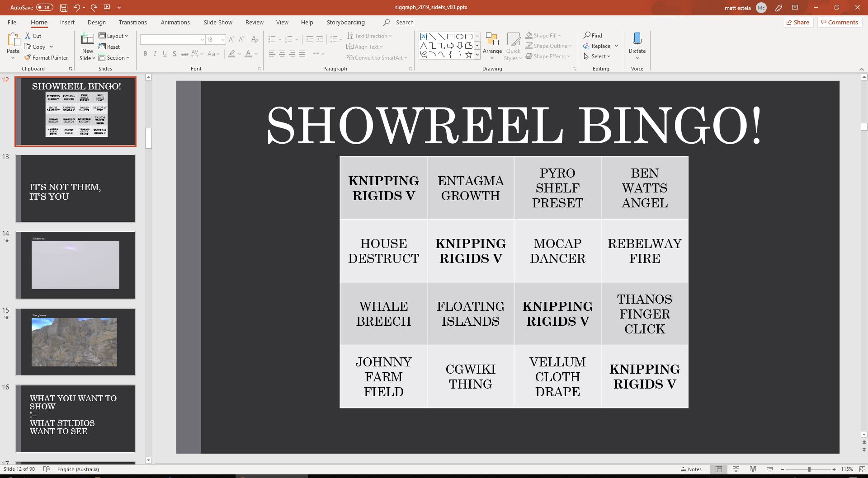This screenshot has height=478, width=868.
Task: Open the Transitions tab
Action: click(x=132, y=22)
